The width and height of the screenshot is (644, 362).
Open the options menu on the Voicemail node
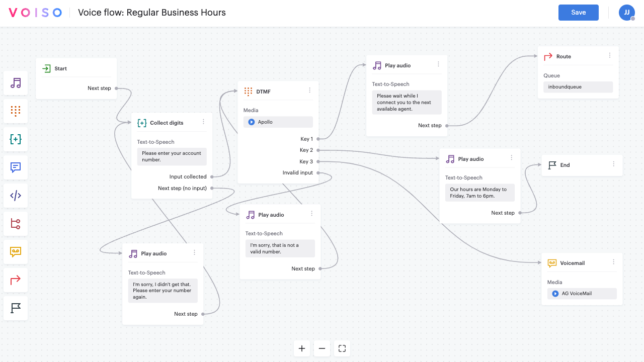(613, 261)
